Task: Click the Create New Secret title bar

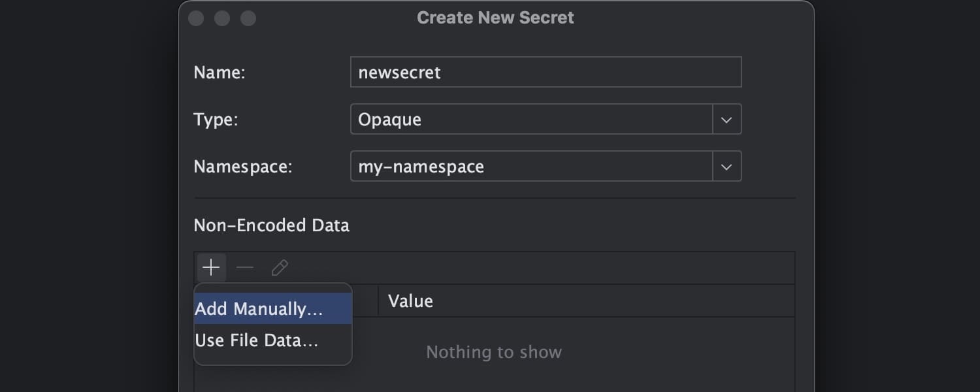Action: click(495, 18)
